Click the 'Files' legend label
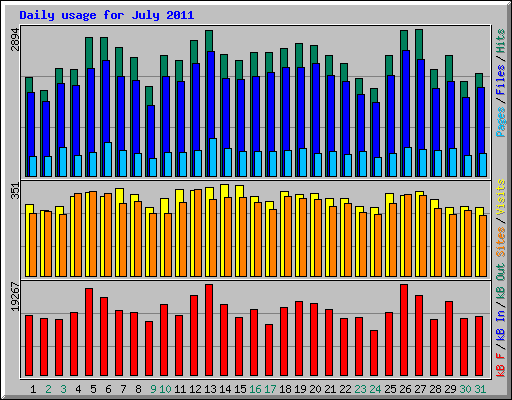512x400 pixels. [x=501, y=80]
